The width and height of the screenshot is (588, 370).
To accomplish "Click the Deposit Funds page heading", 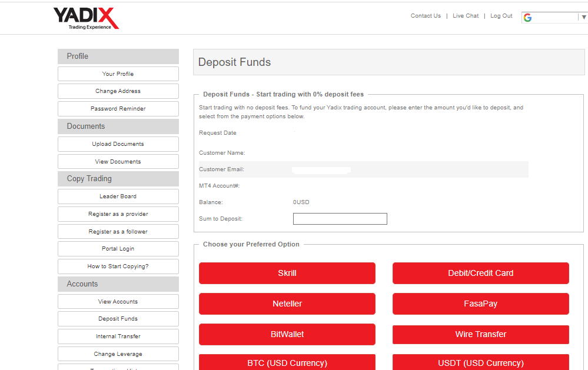I will tap(234, 62).
